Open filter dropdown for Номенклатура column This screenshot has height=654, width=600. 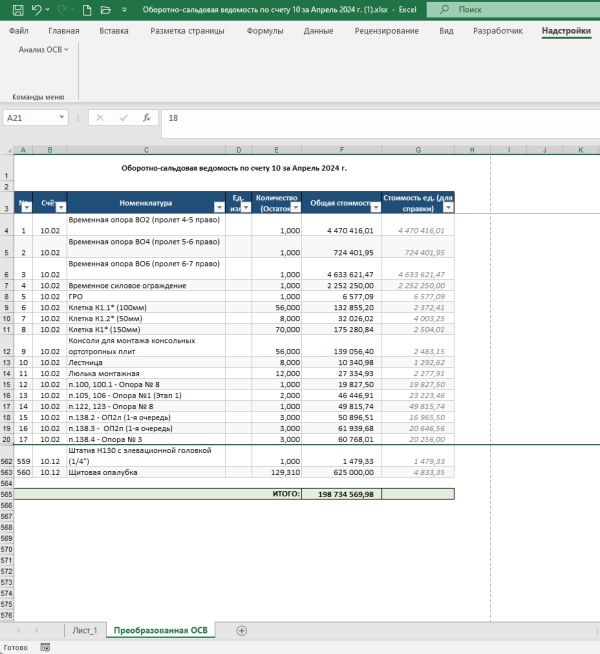219,207
